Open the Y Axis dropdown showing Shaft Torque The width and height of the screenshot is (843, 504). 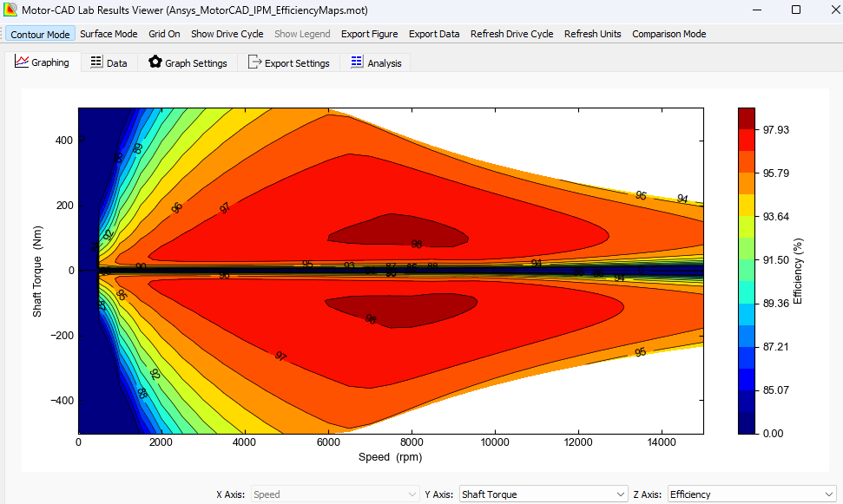(x=543, y=494)
